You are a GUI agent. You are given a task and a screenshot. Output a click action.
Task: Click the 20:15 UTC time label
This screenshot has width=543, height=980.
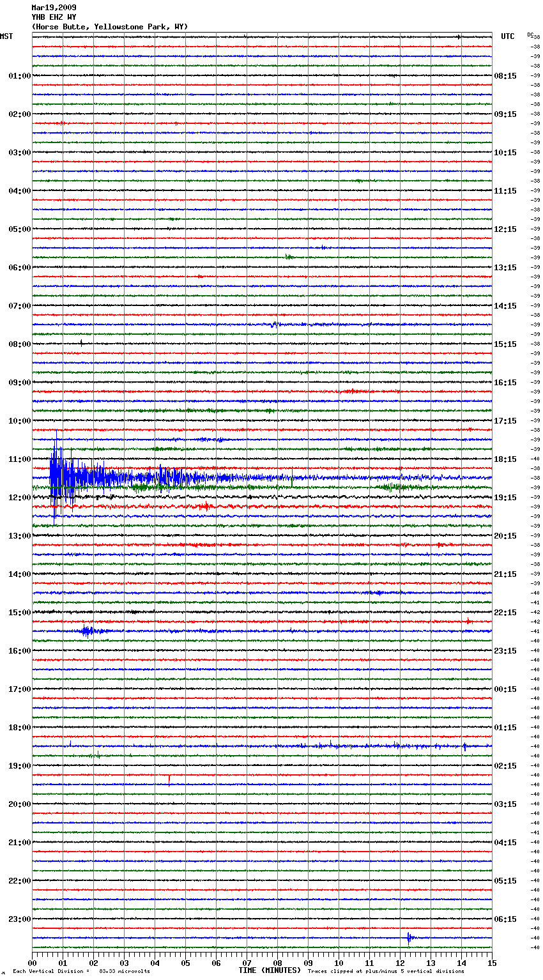coord(505,536)
